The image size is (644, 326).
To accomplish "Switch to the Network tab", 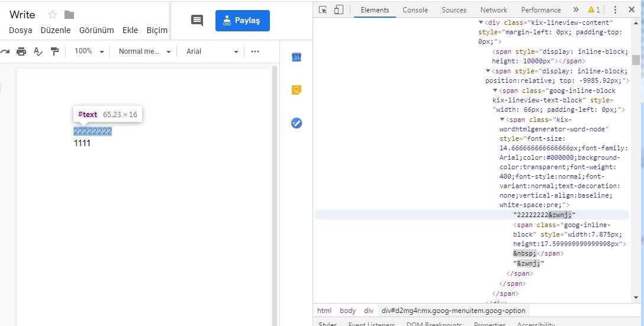I will (x=494, y=10).
